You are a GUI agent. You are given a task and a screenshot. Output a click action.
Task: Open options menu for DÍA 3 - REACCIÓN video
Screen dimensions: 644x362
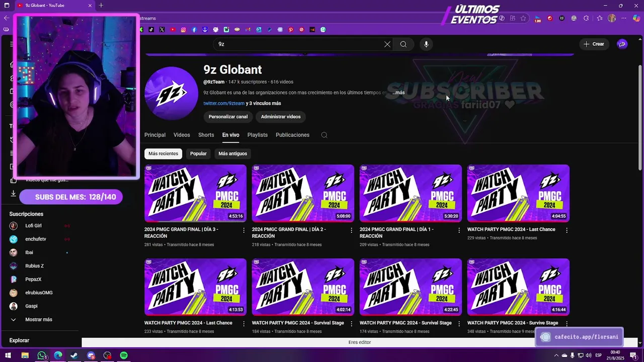(244, 230)
